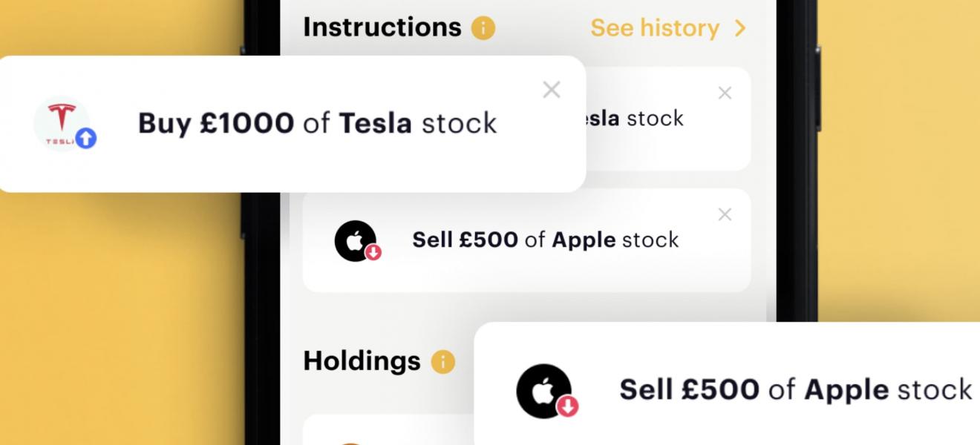Click the Apple logo in the enlarged sell card
Screen dimensions: 980x445
543,391
